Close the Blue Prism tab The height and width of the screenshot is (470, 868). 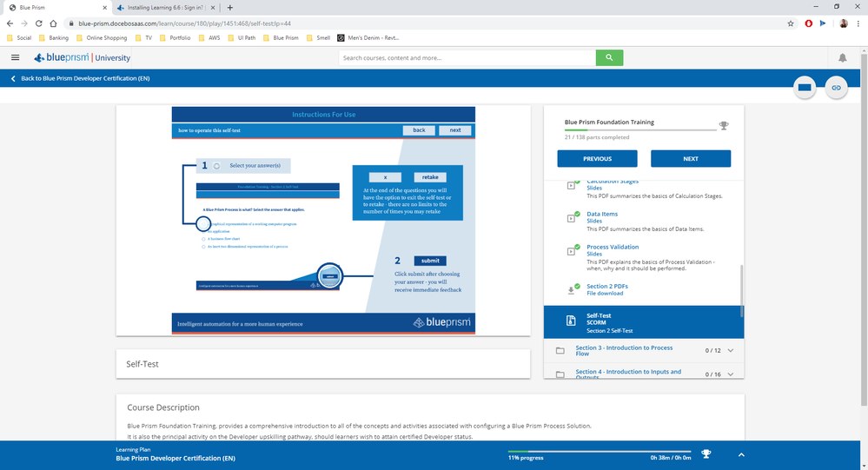[104, 8]
